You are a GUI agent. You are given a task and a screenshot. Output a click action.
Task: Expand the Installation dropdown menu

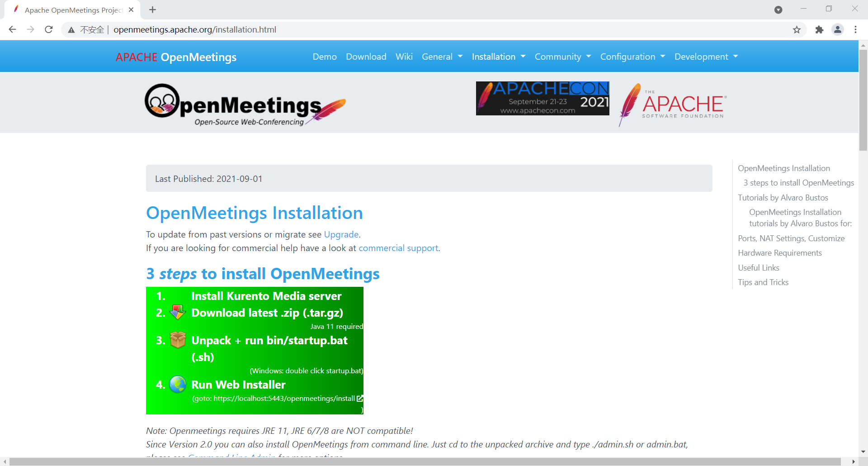coord(499,57)
